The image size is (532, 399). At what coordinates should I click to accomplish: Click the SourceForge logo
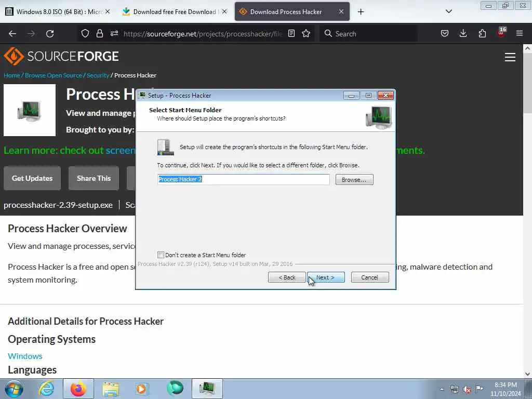coord(61,56)
